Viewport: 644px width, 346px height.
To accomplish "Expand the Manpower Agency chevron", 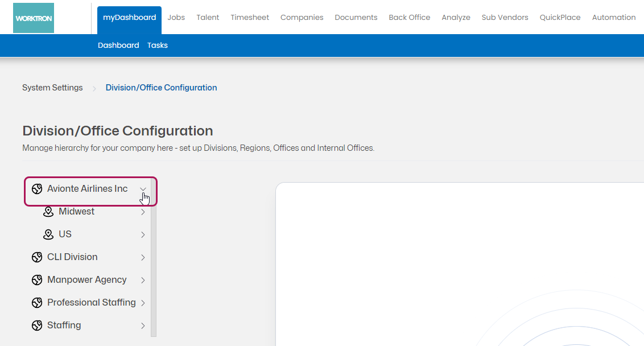I will coord(143,280).
